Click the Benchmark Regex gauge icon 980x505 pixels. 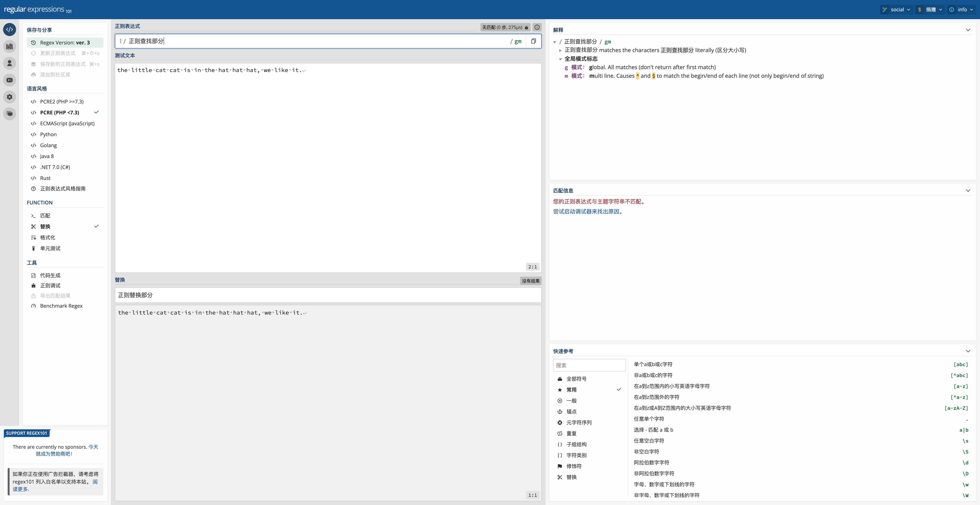pos(33,306)
